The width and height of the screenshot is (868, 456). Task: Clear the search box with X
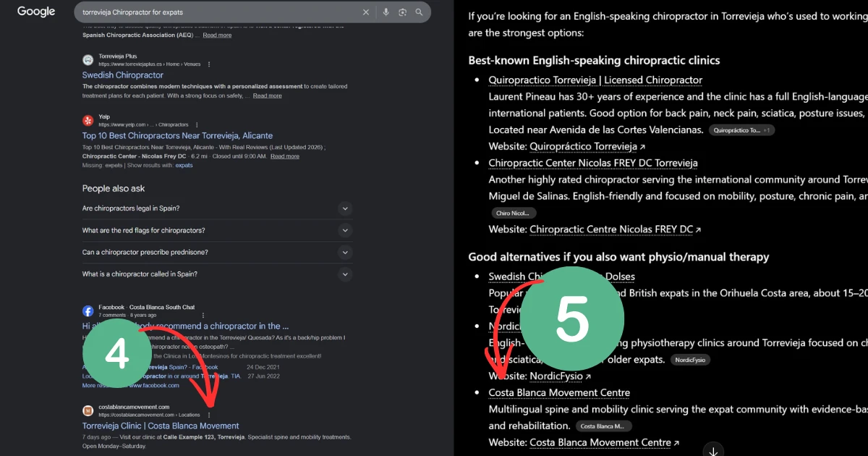[366, 12]
